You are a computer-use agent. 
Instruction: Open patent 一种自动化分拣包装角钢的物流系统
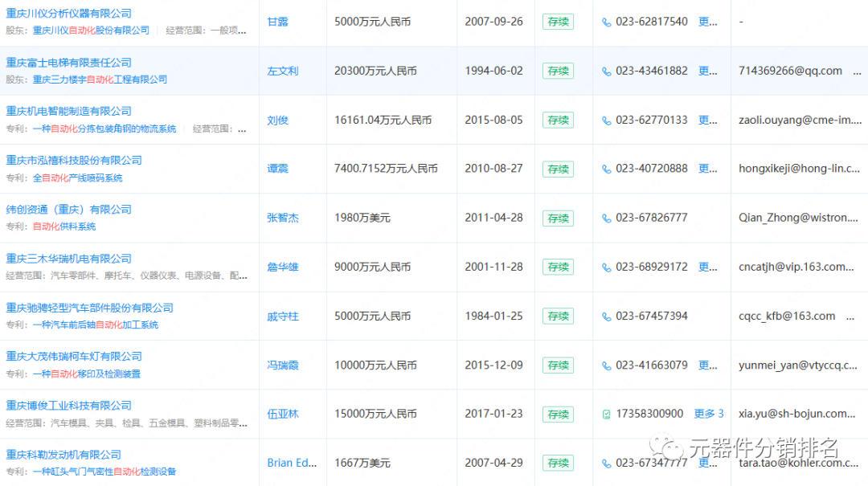[104, 129]
